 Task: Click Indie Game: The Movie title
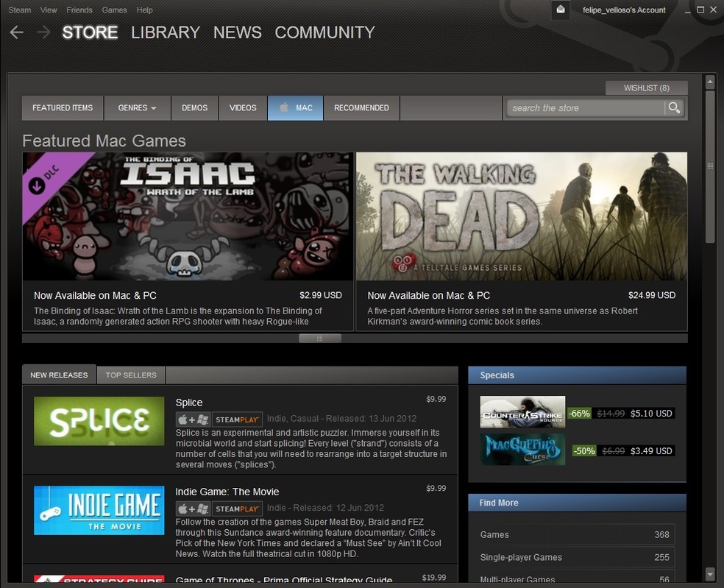227,492
